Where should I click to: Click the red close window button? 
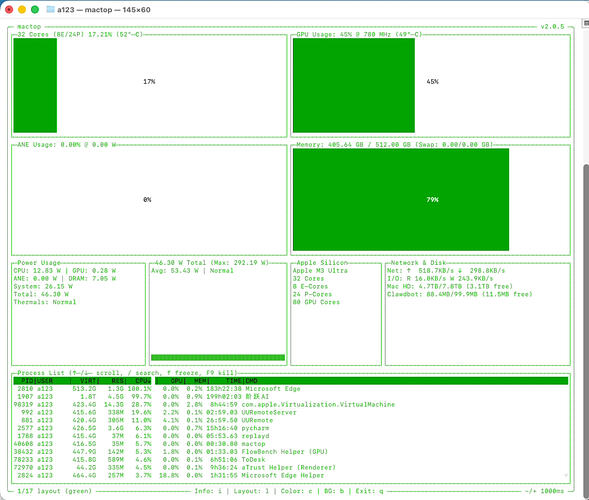click(9, 9)
